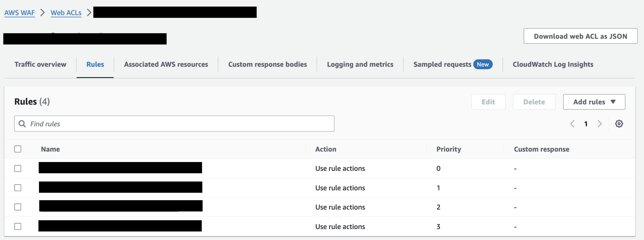Screen dimensions: 644x240
Task: Click the search magnifier in Find rules
Action: [22, 124]
